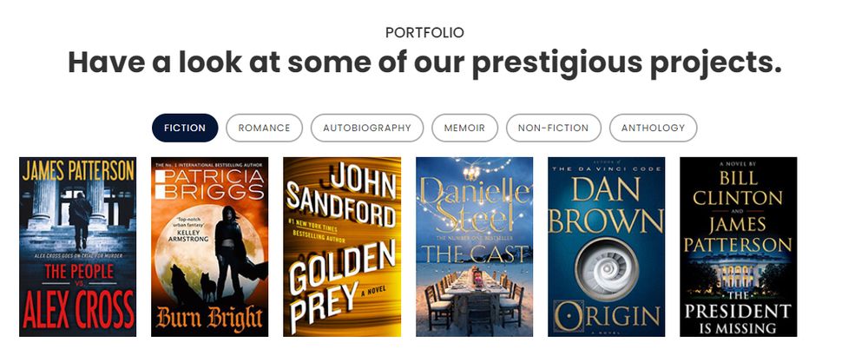Screen dimensions: 868x356
Task: Click the Patricia Briggs author name on cover
Action: pyautogui.click(x=210, y=184)
